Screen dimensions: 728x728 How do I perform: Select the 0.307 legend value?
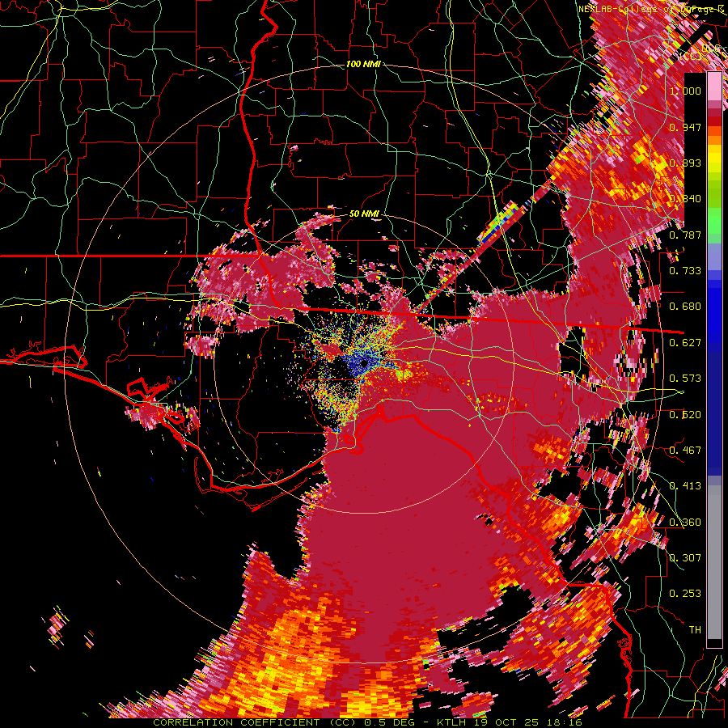(685, 557)
